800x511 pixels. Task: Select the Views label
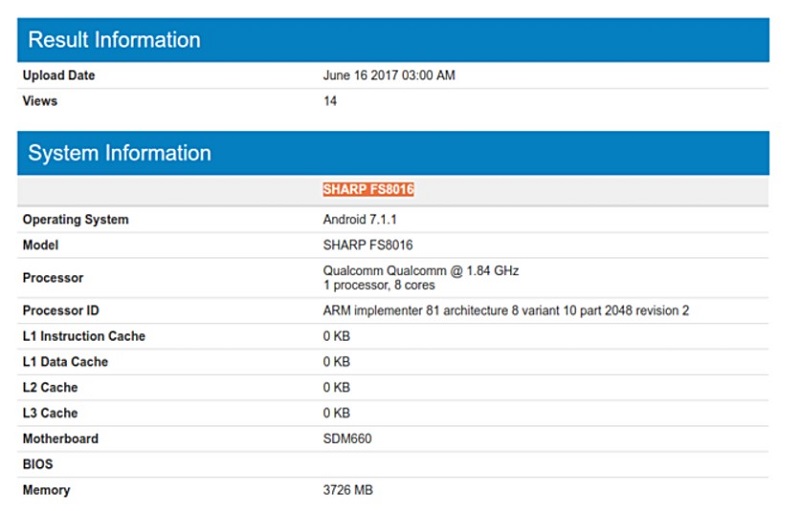(x=40, y=101)
